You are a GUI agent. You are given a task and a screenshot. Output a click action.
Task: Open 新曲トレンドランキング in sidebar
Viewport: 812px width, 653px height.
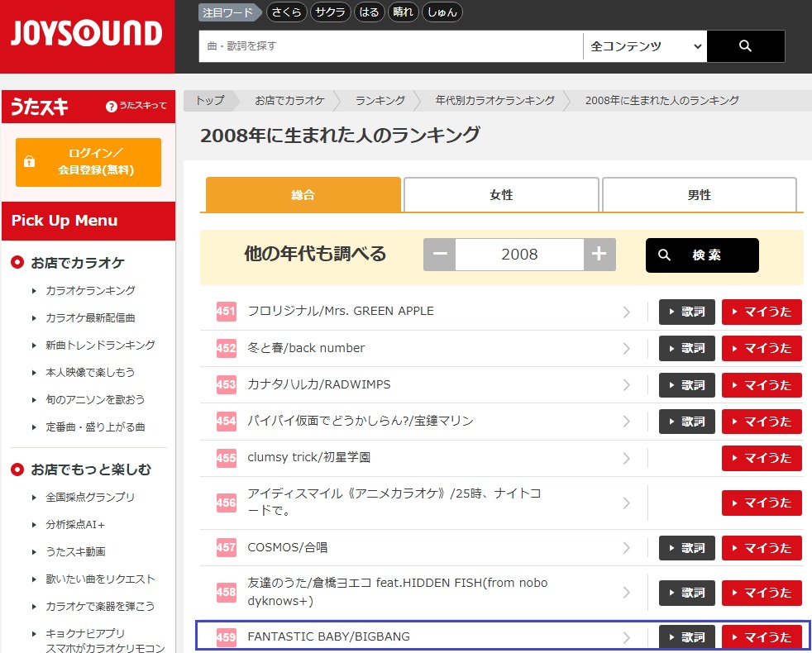(100, 346)
